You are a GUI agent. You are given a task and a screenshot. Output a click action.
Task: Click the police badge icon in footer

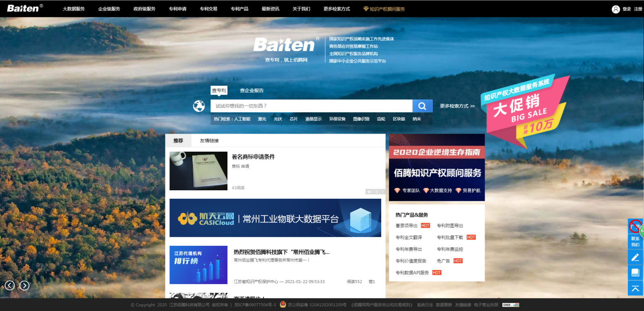(x=283, y=305)
